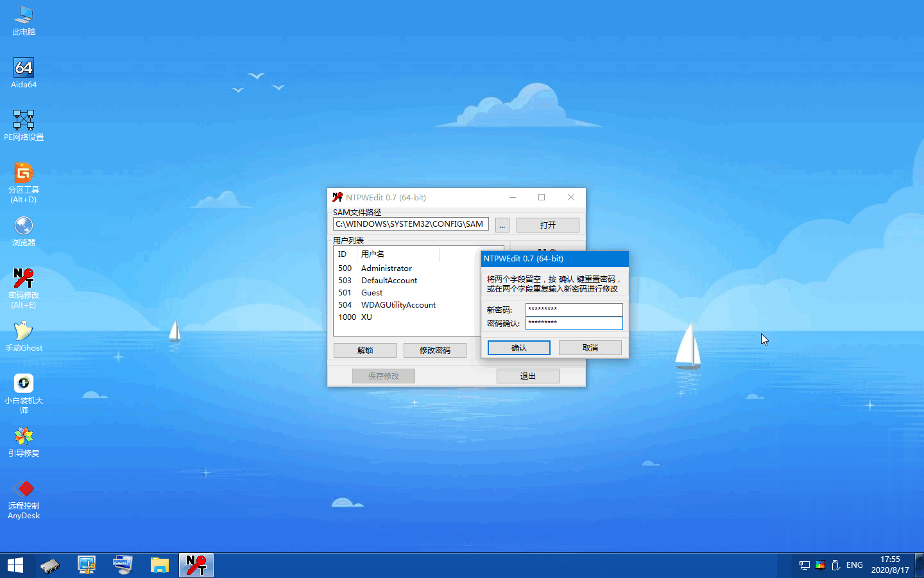The image size is (924, 578).
Task: Select the XU user in the list
Action: tap(366, 317)
